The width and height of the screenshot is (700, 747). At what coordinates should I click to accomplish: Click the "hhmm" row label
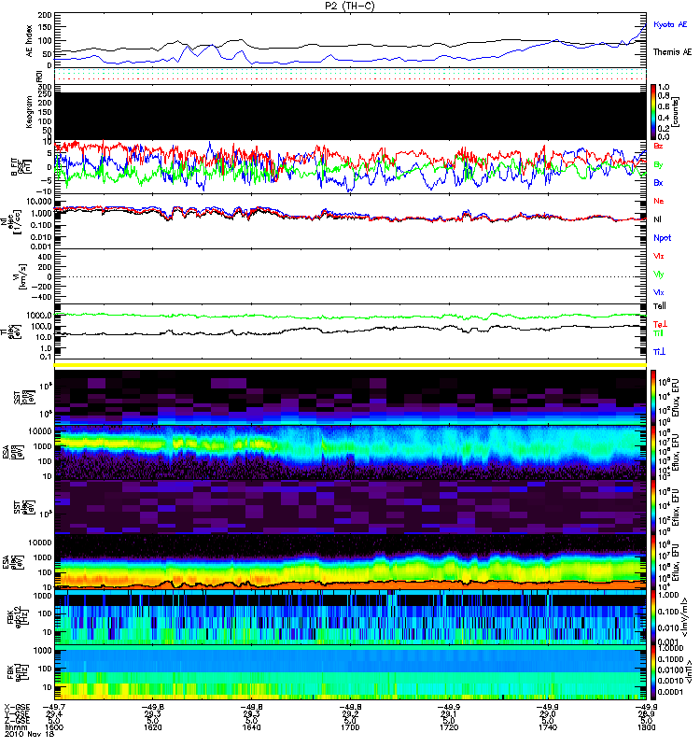(15, 727)
